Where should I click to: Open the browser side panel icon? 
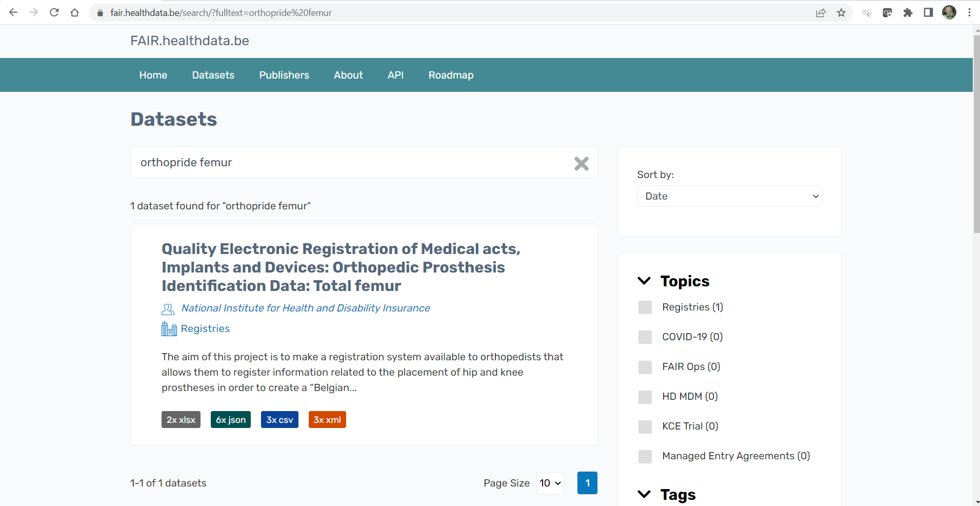pyautogui.click(x=928, y=13)
